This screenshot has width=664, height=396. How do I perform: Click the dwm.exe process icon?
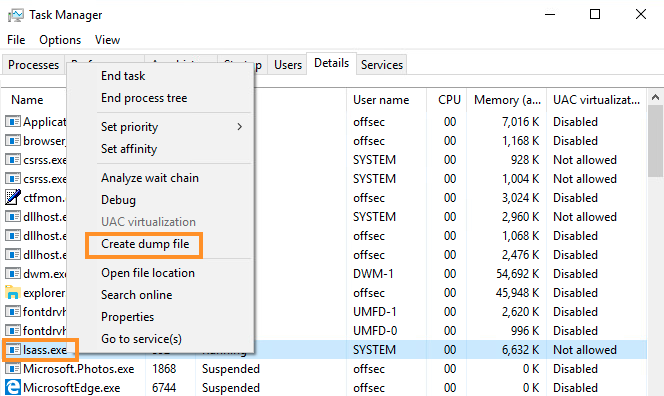[x=13, y=274]
